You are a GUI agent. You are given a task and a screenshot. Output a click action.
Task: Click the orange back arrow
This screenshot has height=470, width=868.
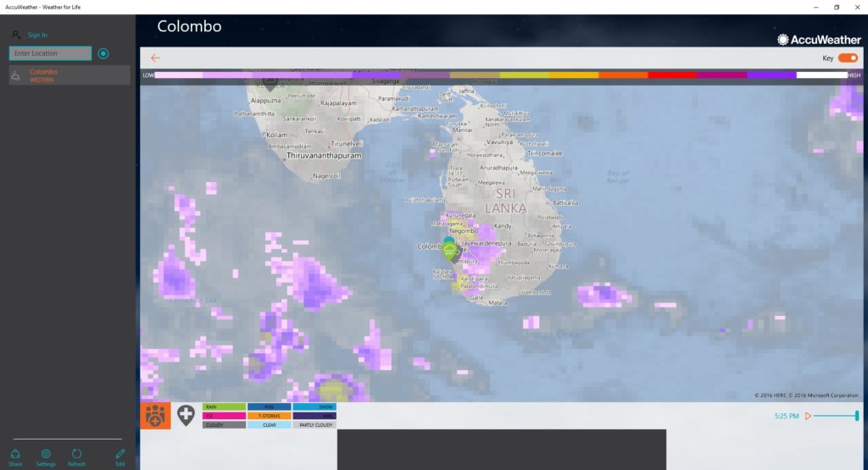point(155,58)
